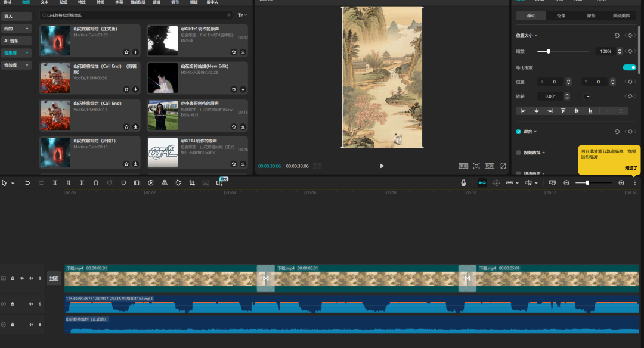Click the freeze frame icon in timeline toolbar

click(x=137, y=183)
